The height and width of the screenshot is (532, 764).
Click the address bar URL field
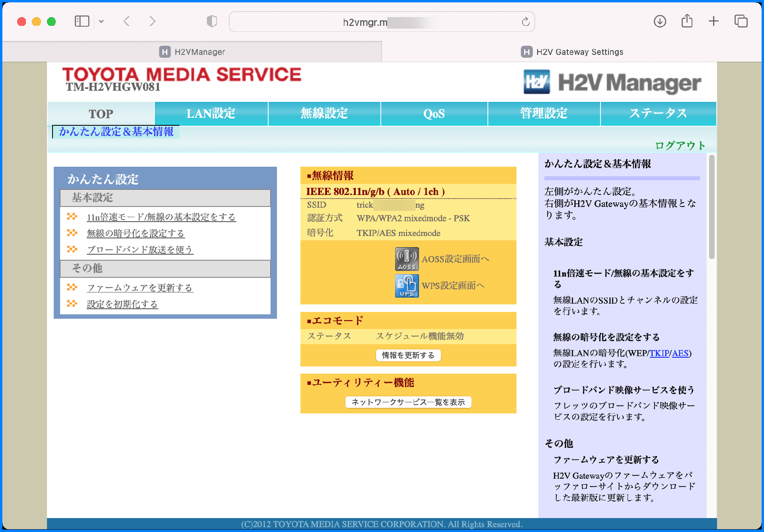coord(382,22)
